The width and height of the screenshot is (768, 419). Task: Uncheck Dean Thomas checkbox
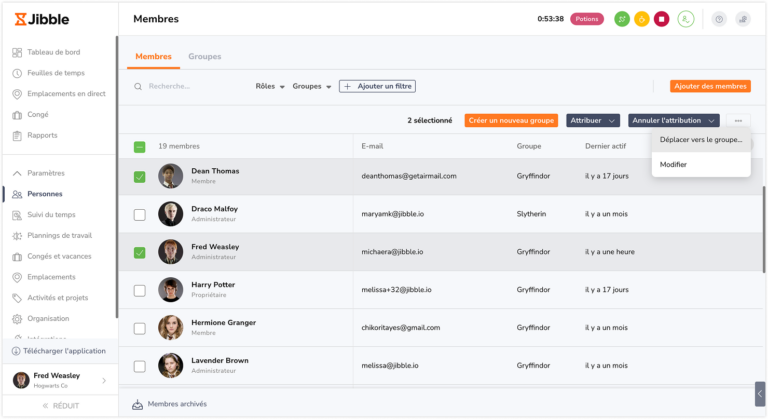(140, 176)
